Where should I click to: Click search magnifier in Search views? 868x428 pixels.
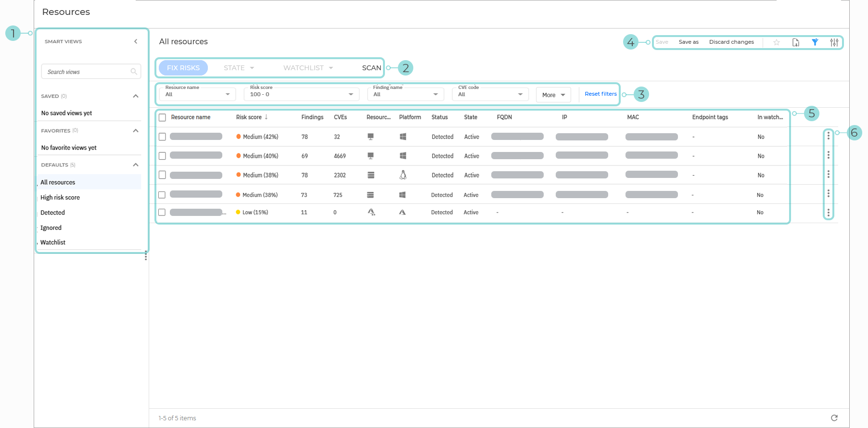pos(134,72)
